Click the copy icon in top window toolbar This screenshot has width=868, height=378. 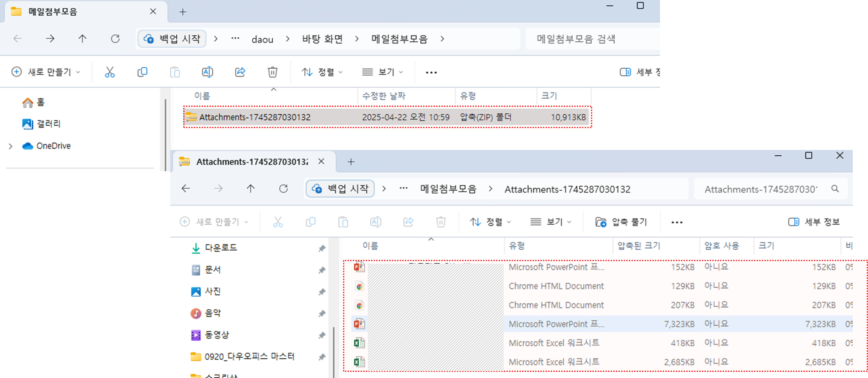coord(142,72)
